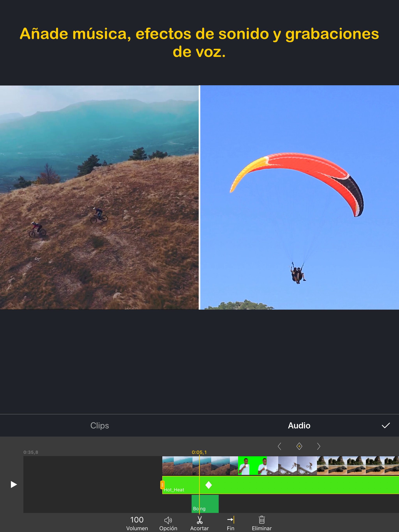
Task: Add keyframe with diamond plus icon
Action: 299,446
